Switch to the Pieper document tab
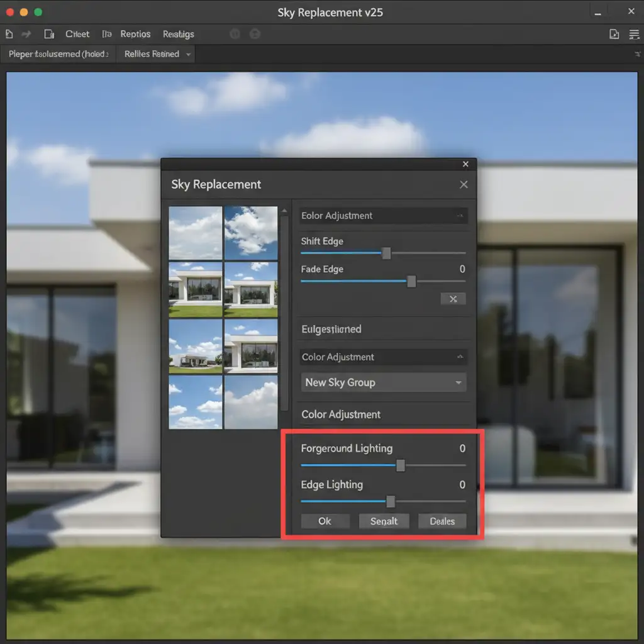This screenshot has height=644, width=644. pos(58,54)
